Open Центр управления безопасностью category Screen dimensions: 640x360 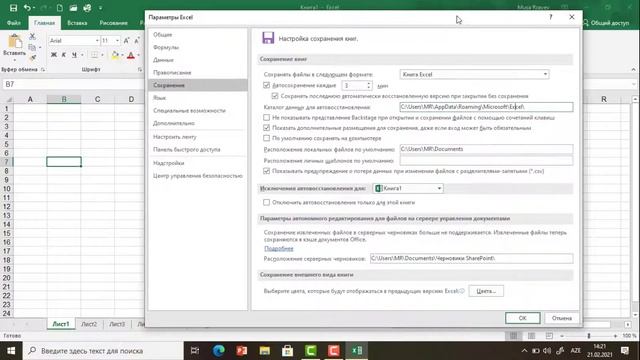pyautogui.click(x=198, y=176)
